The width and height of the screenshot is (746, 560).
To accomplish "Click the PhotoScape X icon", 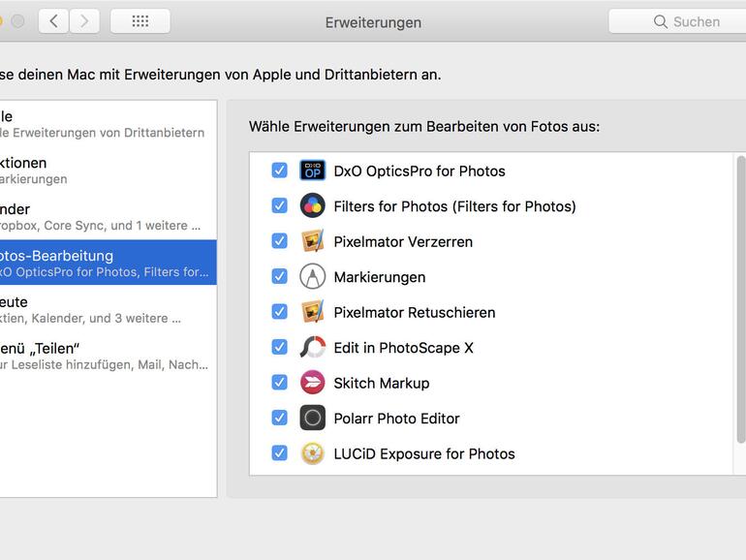I will [313, 347].
